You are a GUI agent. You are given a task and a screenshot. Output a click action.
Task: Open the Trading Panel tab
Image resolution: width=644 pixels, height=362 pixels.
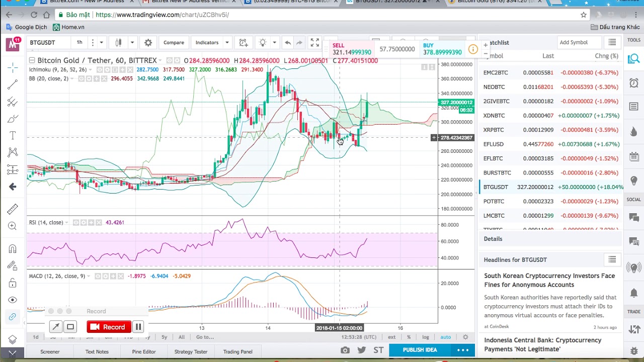pyautogui.click(x=237, y=351)
